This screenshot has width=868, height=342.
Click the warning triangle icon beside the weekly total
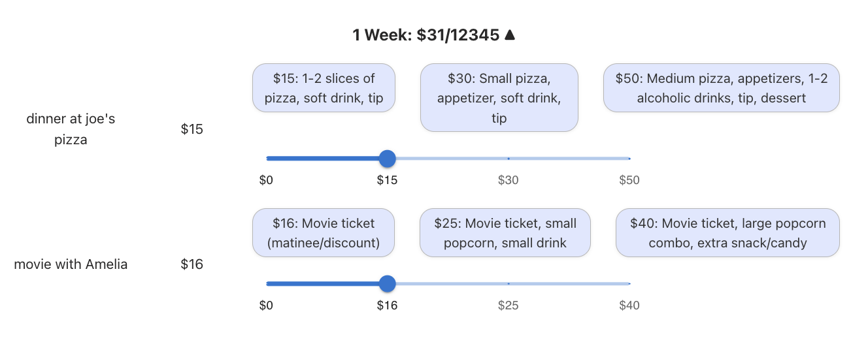(510, 35)
